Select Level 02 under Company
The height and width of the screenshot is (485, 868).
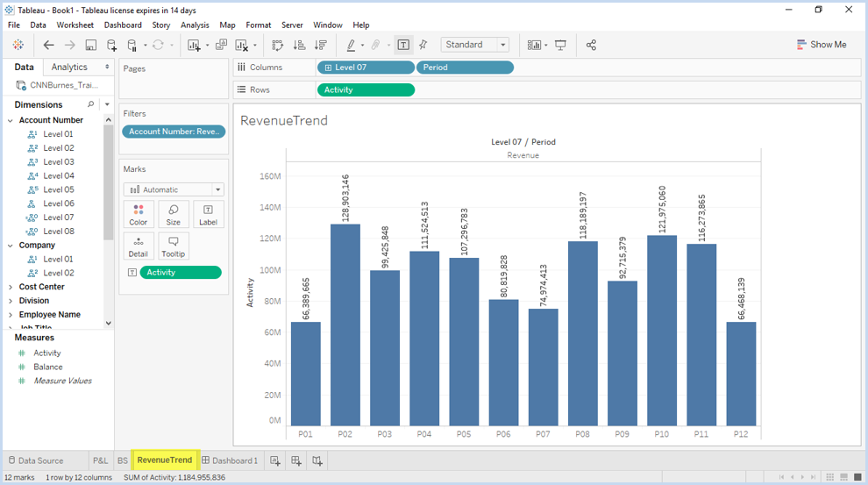(58, 273)
